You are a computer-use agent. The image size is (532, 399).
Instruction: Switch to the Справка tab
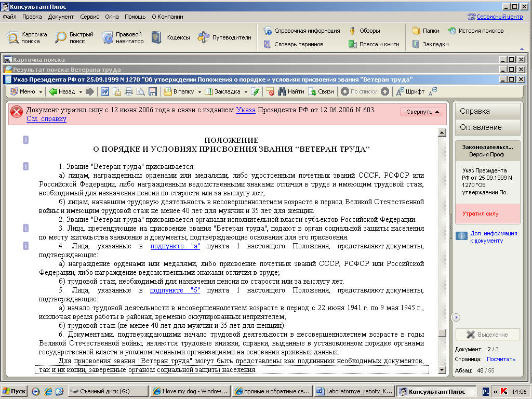coord(487,111)
